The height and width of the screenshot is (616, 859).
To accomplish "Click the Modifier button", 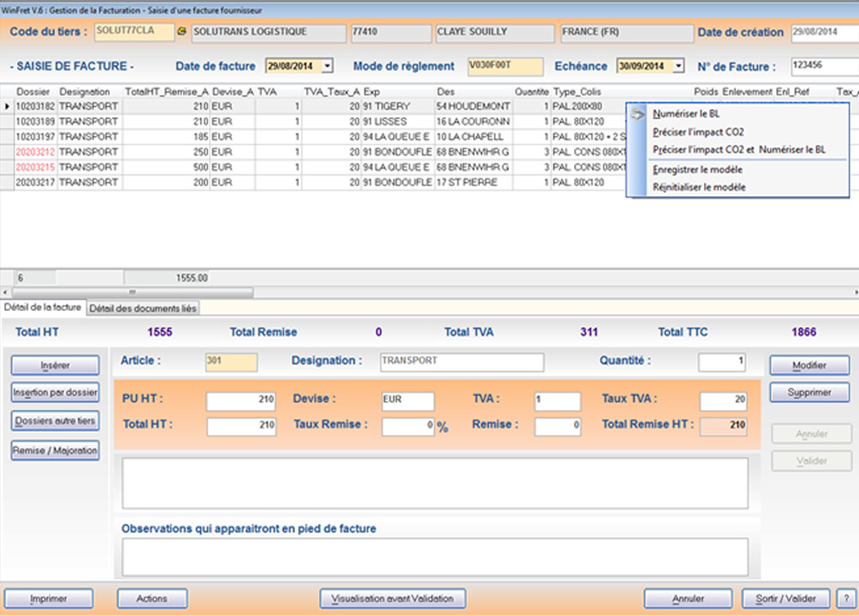I will [810, 365].
